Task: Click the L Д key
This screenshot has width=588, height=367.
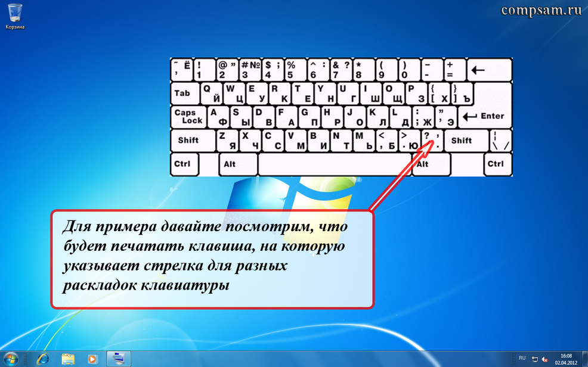Action: (401, 117)
